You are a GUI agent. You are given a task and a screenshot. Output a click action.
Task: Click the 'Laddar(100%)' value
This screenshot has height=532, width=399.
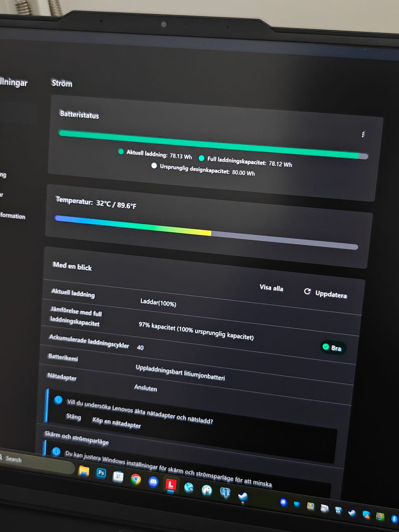coord(158,302)
